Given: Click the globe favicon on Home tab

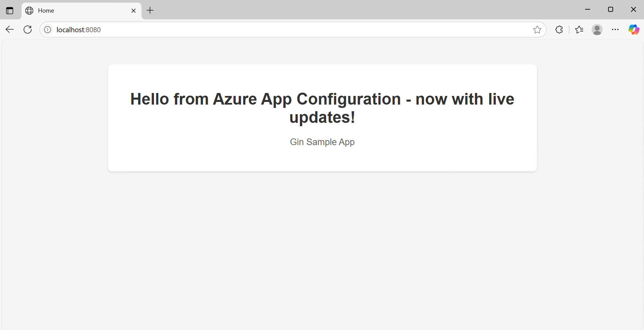Looking at the screenshot, I should [29, 11].
